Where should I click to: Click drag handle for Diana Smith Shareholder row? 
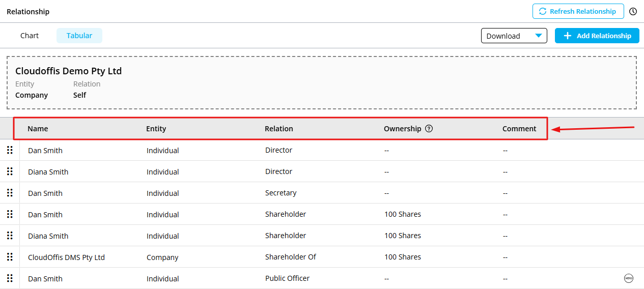10,236
